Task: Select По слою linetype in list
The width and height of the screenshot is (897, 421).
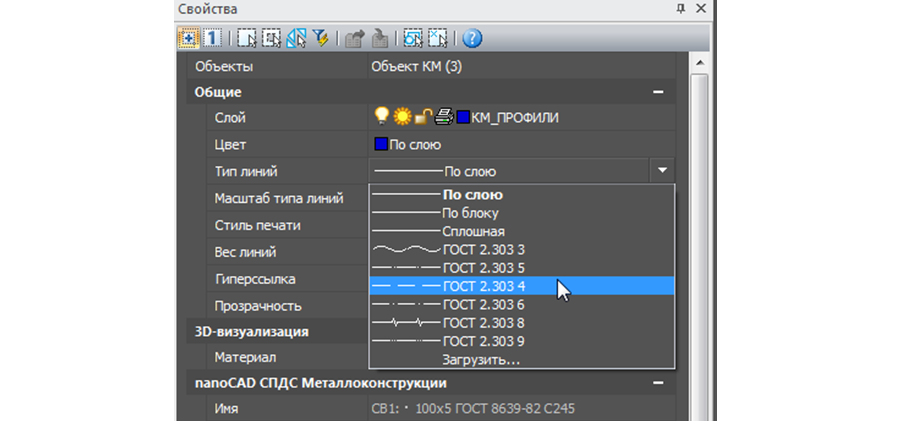Action: coord(522,194)
